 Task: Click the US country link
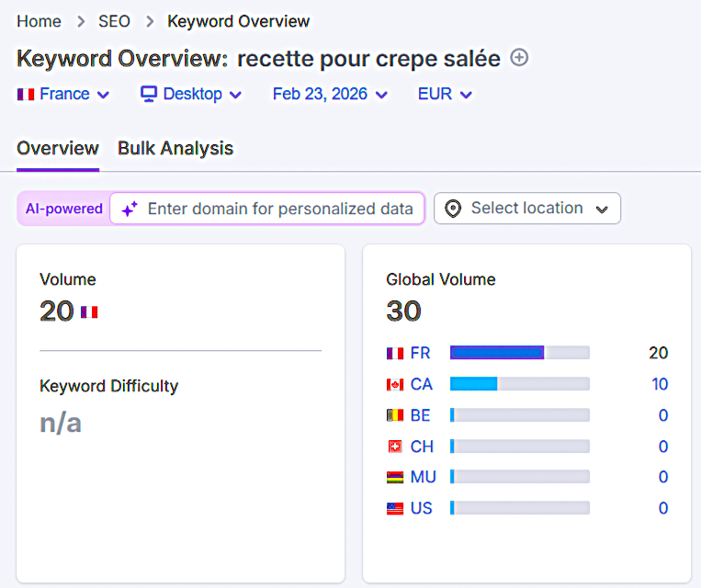(421, 508)
